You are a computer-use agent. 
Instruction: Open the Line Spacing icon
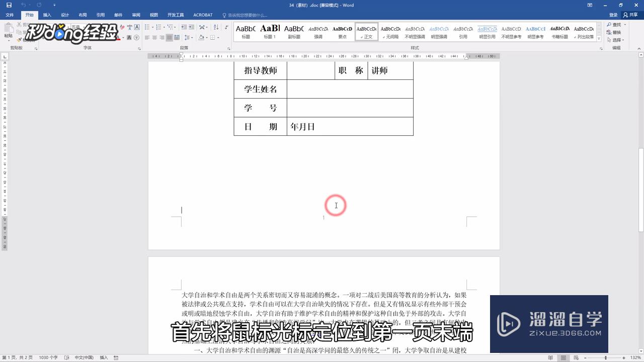pos(188,38)
